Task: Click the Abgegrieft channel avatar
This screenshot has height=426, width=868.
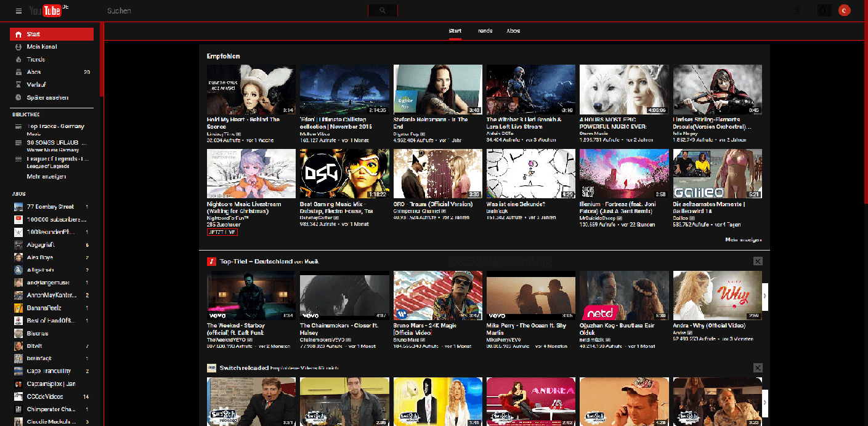Action: [18, 244]
